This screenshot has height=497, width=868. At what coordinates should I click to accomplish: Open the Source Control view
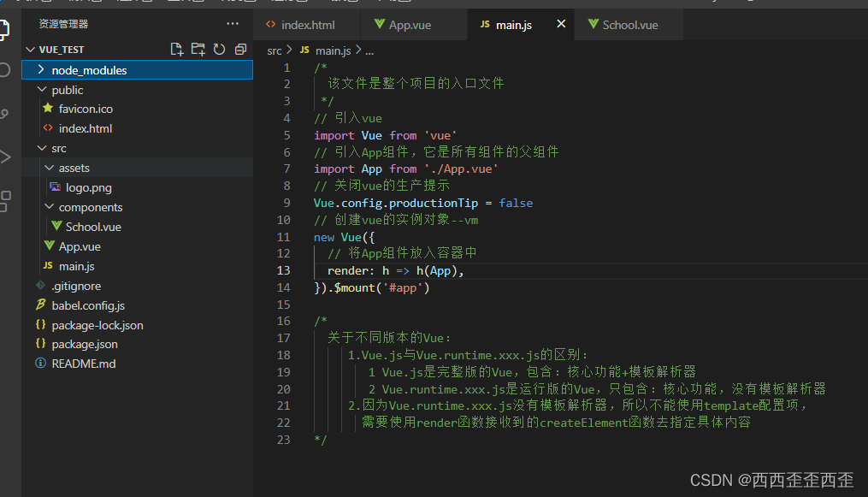click(5, 114)
